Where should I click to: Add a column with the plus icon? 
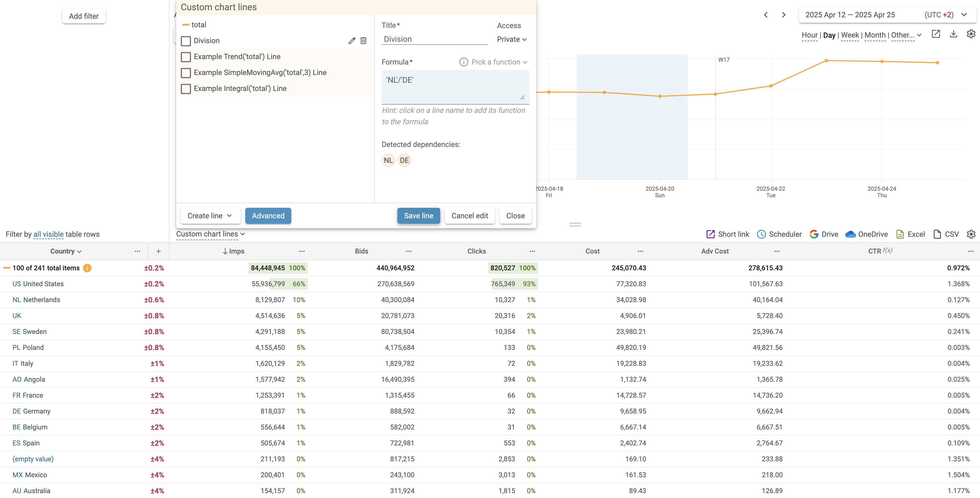[158, 251]
